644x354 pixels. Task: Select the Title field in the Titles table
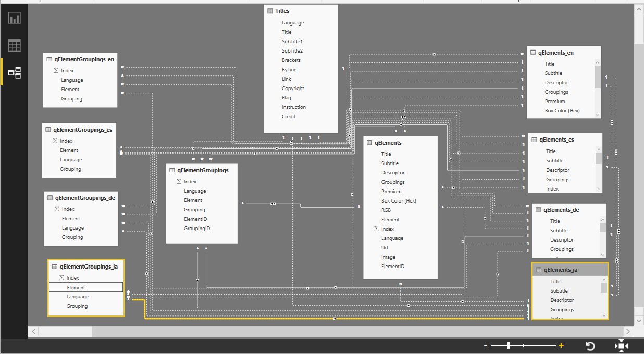(287, 32)
